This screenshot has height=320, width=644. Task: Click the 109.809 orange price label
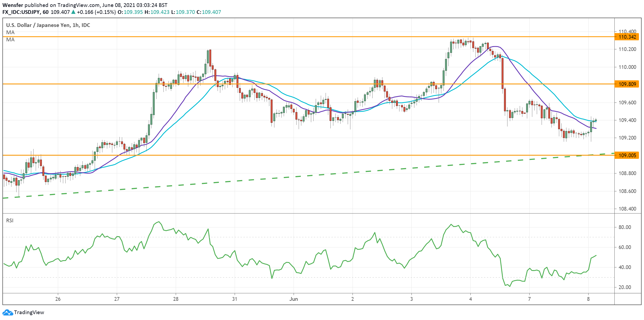(x=627, y=84)
